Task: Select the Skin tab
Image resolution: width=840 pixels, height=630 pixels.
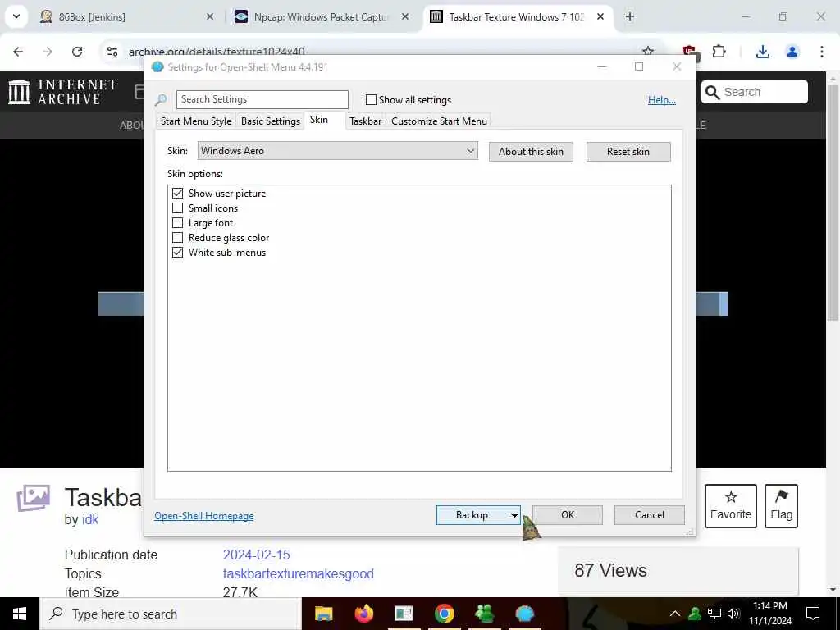Action: [319, 120]
